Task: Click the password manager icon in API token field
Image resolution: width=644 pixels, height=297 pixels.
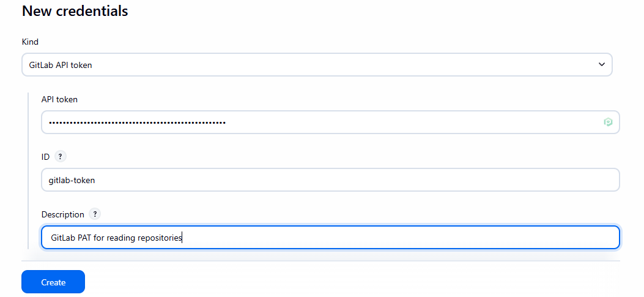Action: click(608, 122)
